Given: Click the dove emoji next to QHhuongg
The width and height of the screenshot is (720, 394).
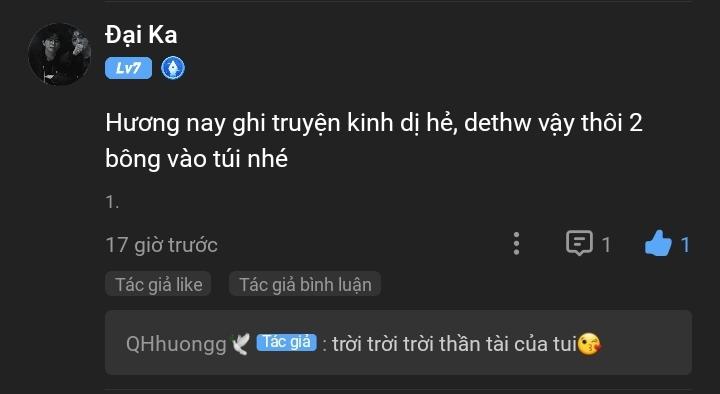Looking at the screenshot, I should click(x=241, y=344).
